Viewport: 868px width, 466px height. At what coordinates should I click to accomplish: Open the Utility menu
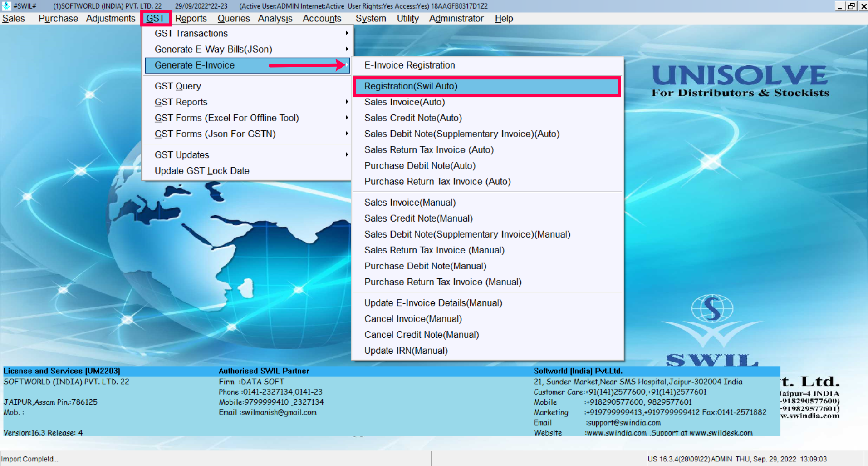(407, 19)
